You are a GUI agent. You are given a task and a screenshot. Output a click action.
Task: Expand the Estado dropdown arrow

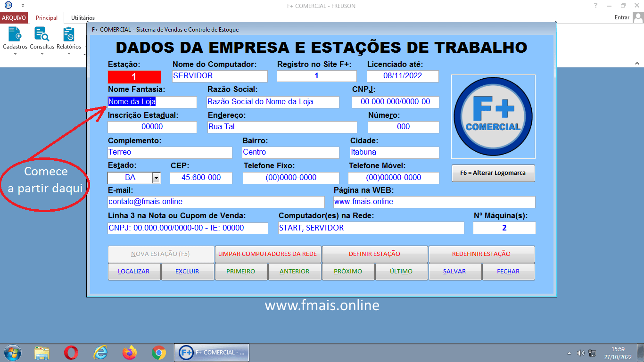tap(156, 178)
